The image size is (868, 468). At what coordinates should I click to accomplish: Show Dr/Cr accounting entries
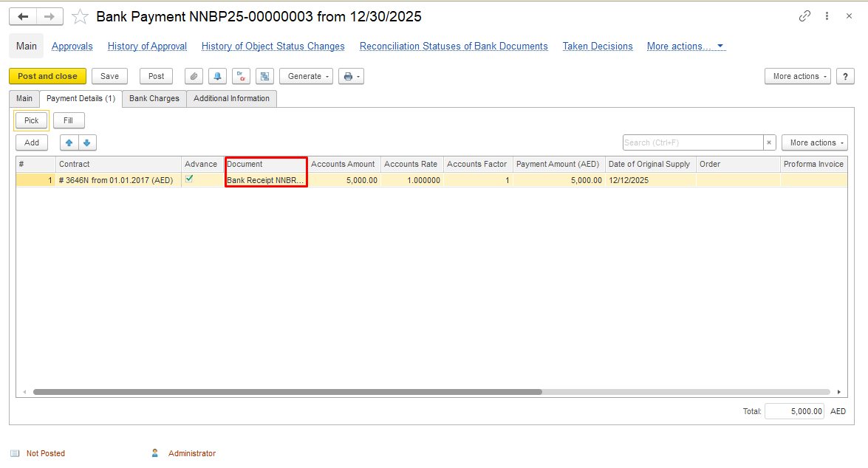(242, 76)
